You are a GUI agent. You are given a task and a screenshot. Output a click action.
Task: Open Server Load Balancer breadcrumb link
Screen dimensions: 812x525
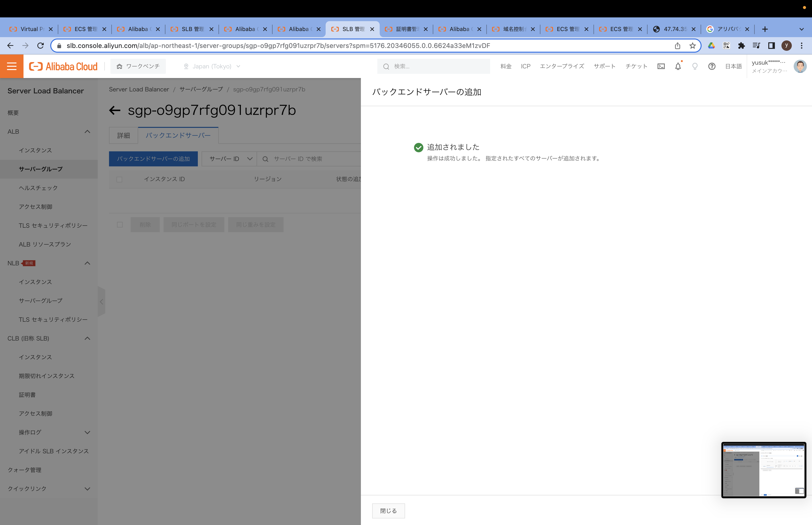click(139, 89)
